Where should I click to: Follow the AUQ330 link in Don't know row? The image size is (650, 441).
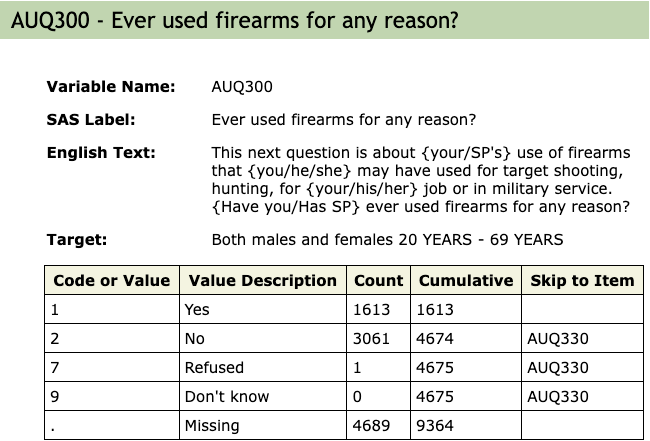[x=559, y=396]
